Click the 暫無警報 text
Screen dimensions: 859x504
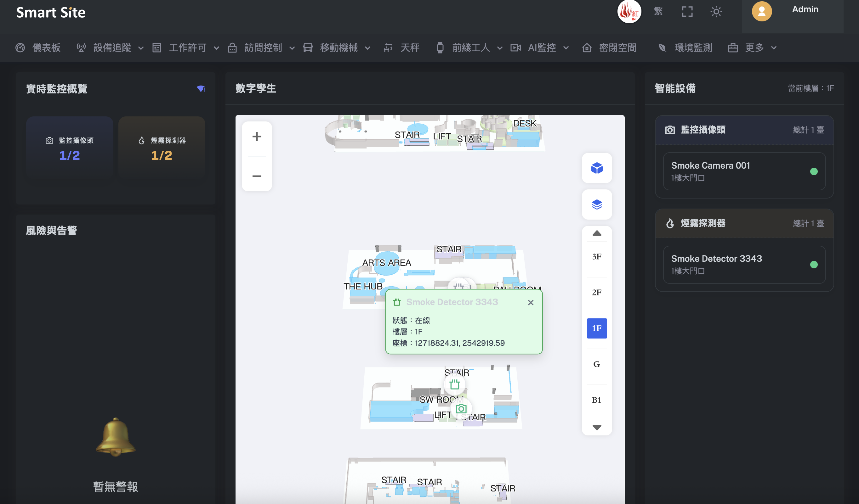116,487
